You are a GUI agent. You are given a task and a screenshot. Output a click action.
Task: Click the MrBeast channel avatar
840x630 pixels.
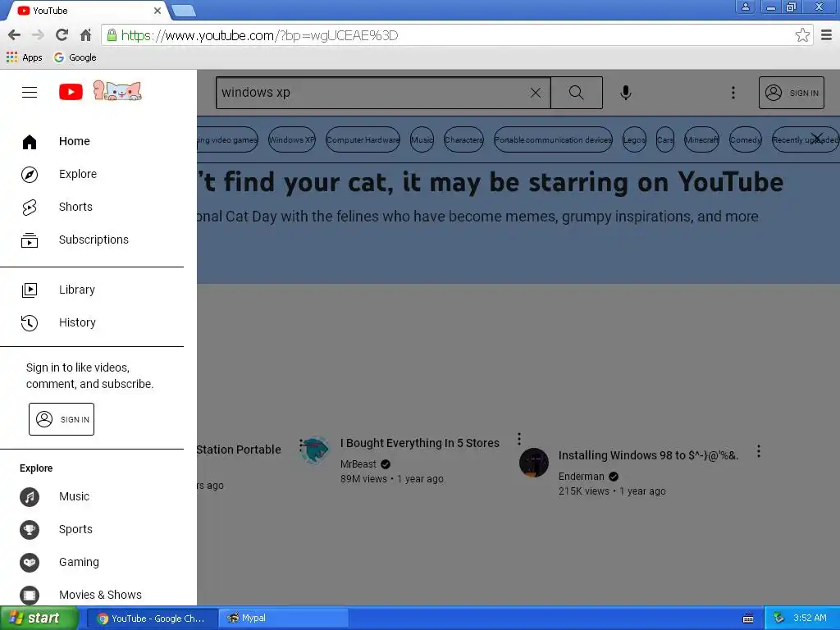point(314,450)
